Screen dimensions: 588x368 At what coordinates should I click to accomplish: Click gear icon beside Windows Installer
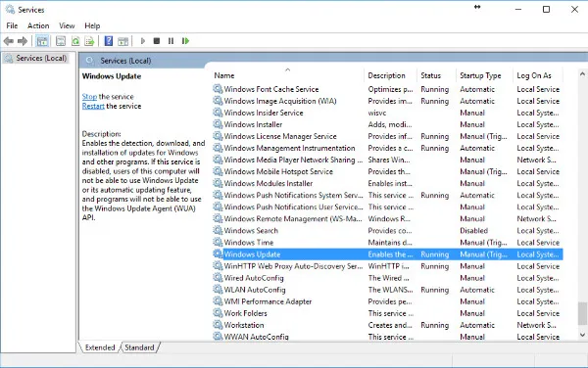pos(218,124)
